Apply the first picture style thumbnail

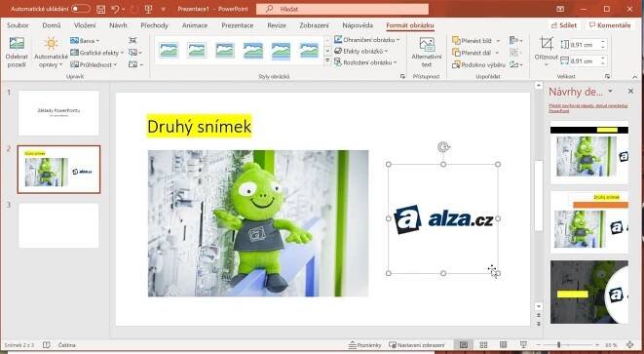pyautogui.click(x=170, y=51)
